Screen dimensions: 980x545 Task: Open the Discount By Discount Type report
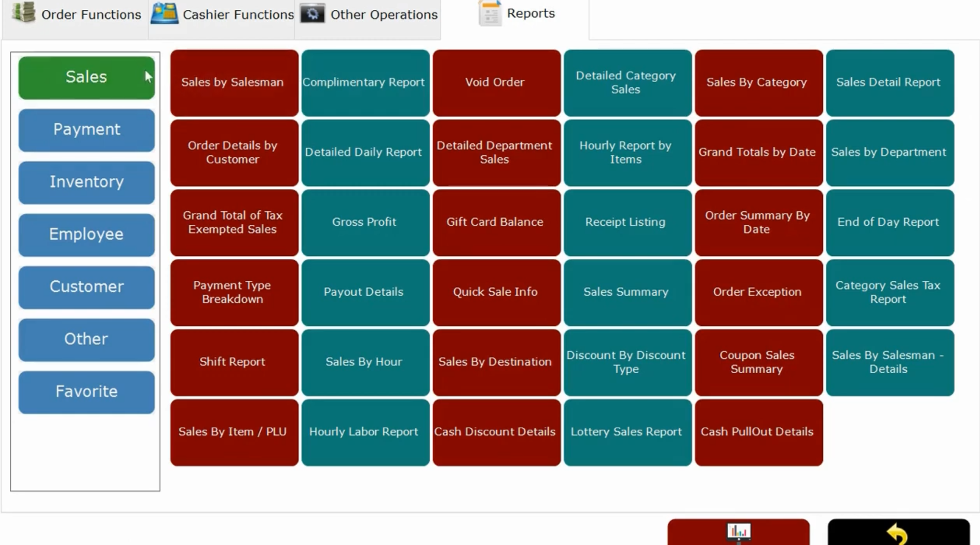(x=625, y=362)
